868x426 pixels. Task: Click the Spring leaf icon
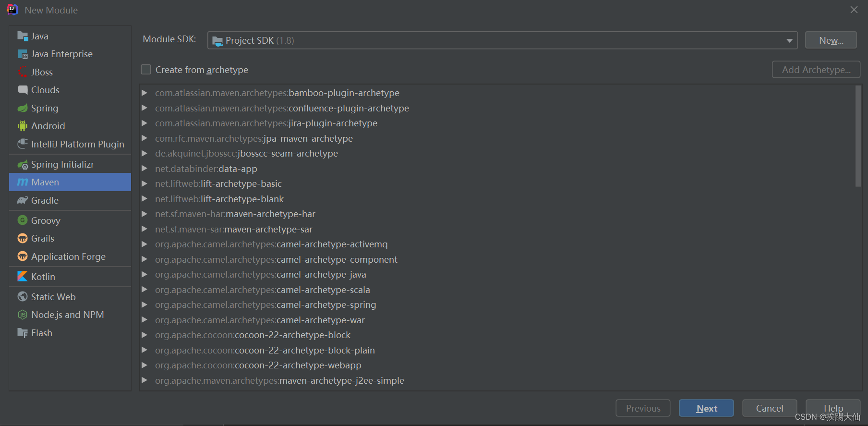(x=23, y=108)
